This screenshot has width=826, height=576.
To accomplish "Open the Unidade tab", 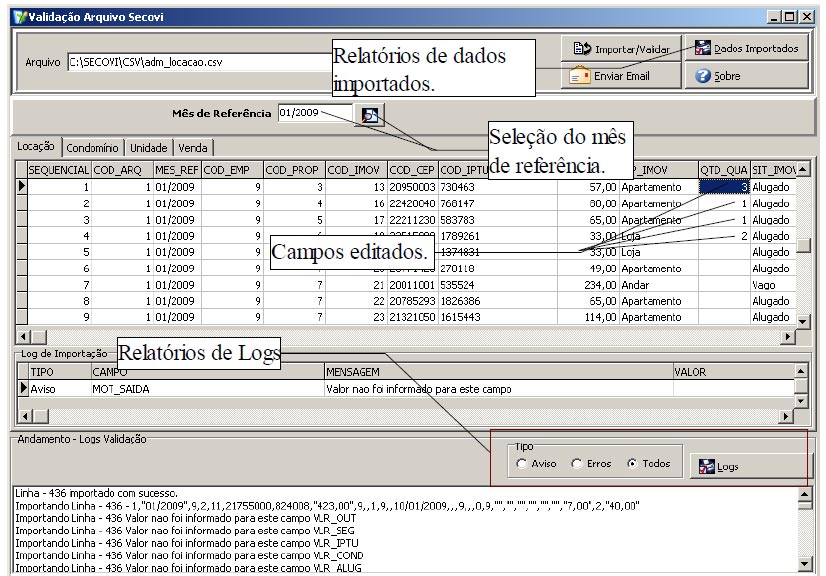I will coord(148,148).
